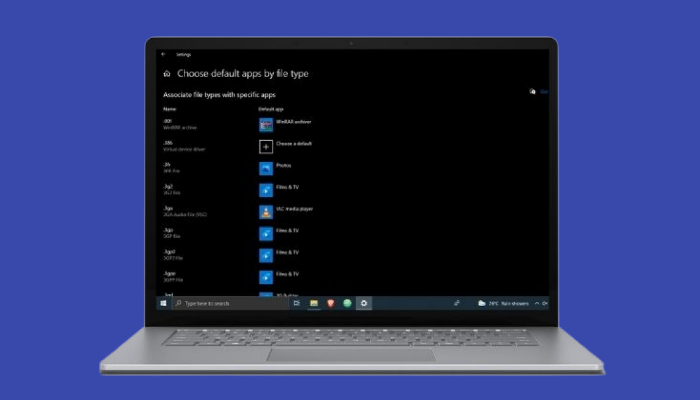Open File Explorer from the taskbar
Screen dimensions: 700x400
tap(314, 303)
